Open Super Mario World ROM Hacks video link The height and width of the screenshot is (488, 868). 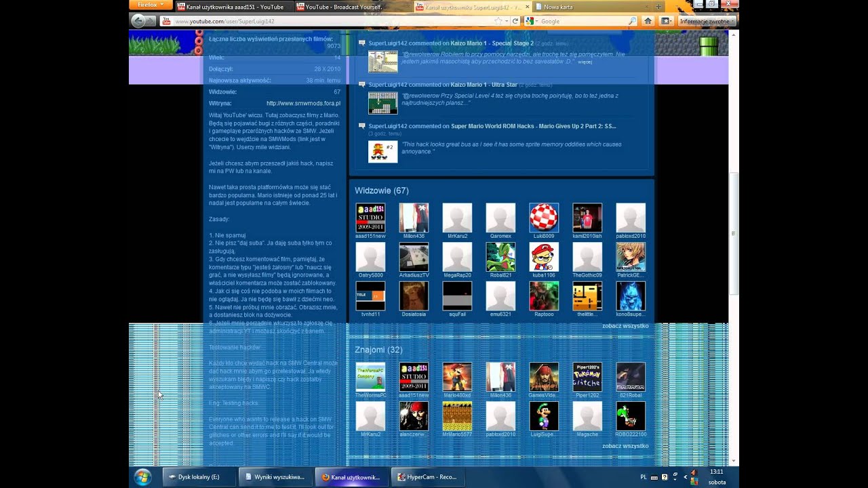(534, 126)
